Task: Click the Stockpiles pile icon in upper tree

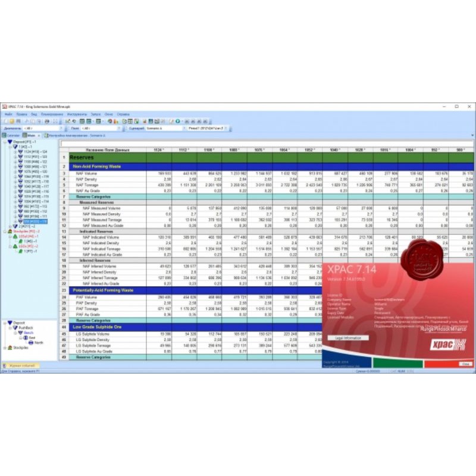Action: tap(10, 231)
